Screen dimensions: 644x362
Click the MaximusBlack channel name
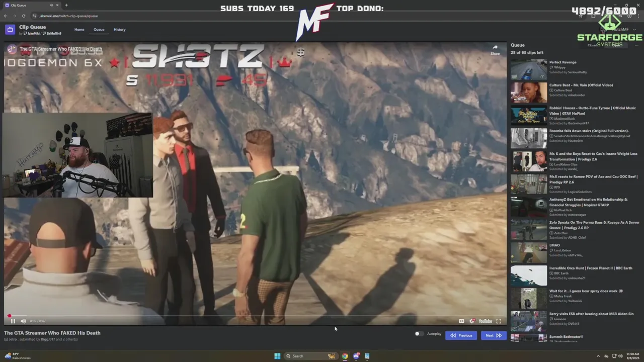click(564, 118)
